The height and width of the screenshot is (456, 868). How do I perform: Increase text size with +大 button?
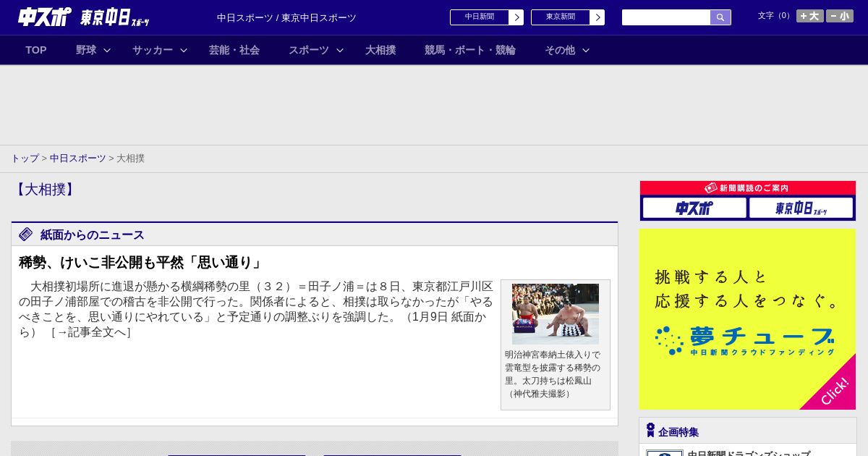pyautogui.click(x=809, y=16)
